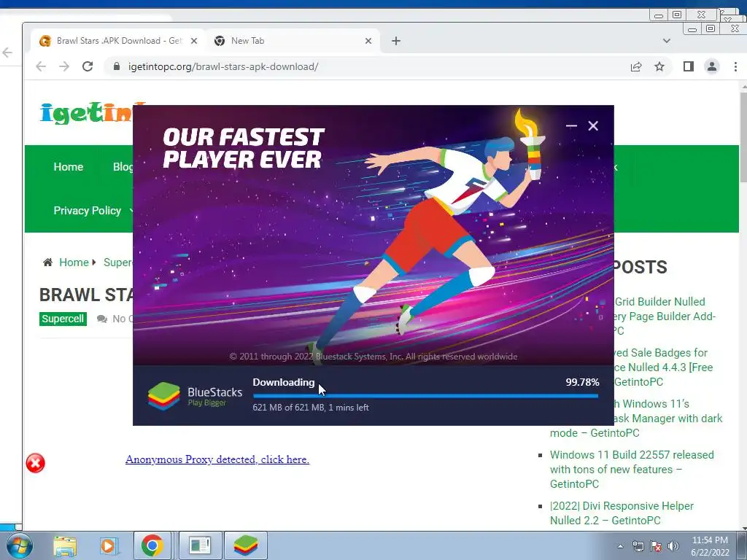
Task: Click the BlueStacks taskbar icon
Action: point(246,545)
